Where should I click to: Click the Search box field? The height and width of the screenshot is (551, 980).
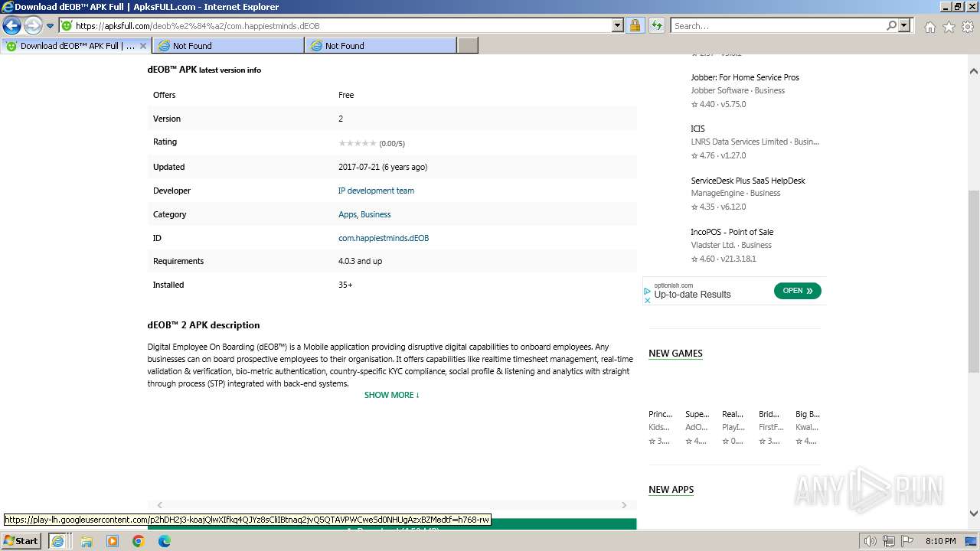pyautogui.click(x=778, y=25)
